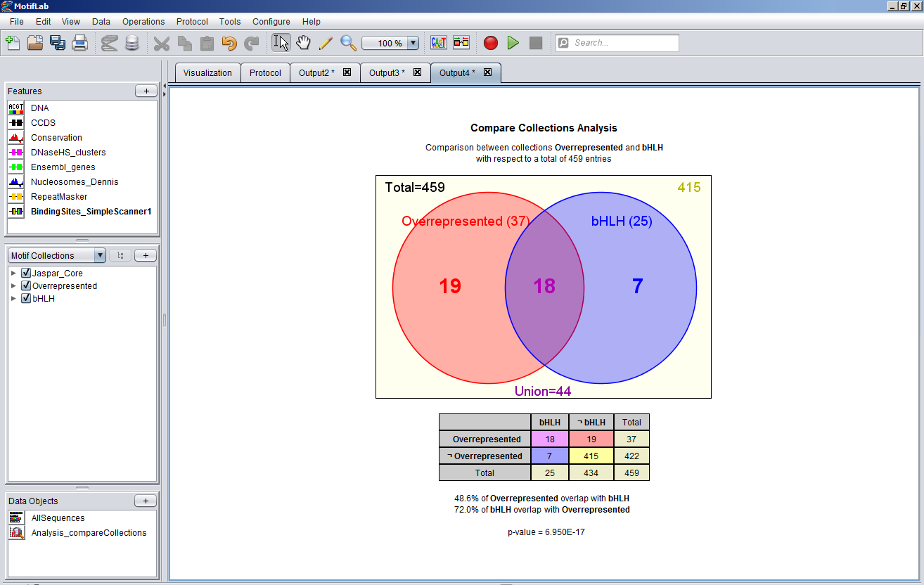924x585 pixels.
Task: Click the DNA helix sequence icon
Action: [109, 43]
